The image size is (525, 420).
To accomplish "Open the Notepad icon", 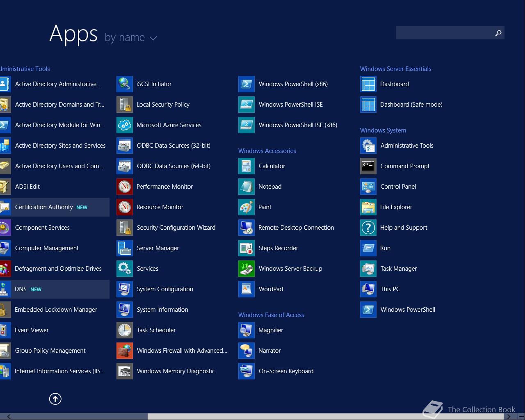I will (247, 187).
